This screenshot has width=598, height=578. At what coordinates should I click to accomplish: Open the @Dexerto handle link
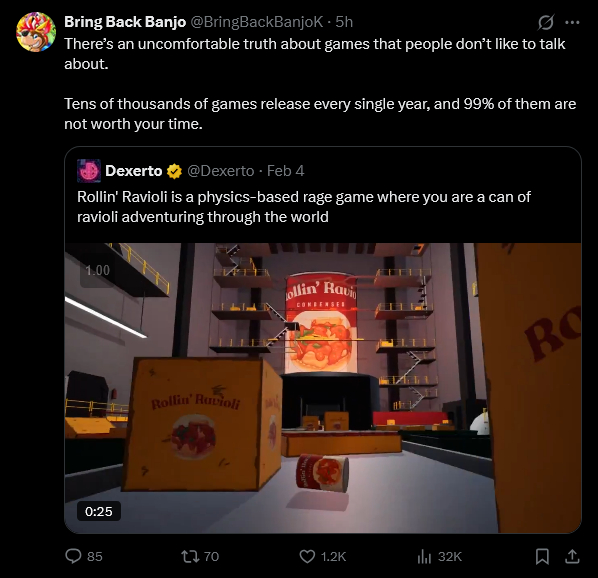220,171
